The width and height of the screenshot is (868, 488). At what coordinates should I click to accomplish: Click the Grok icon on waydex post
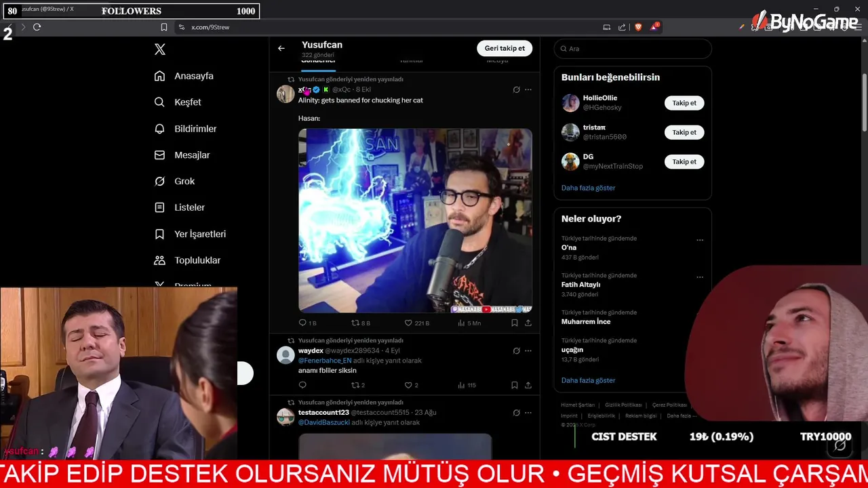pyautogui.click(x=516, y=351)
